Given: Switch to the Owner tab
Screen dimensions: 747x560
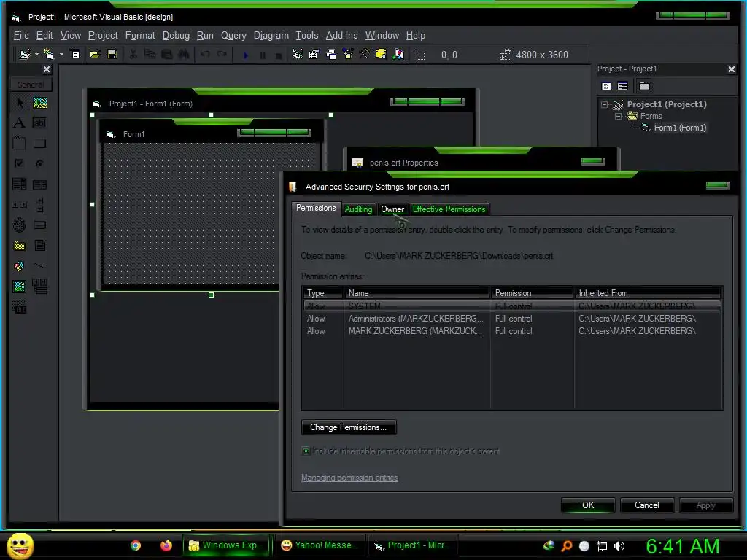Looking at the screenshot, I should coord(392,209).
